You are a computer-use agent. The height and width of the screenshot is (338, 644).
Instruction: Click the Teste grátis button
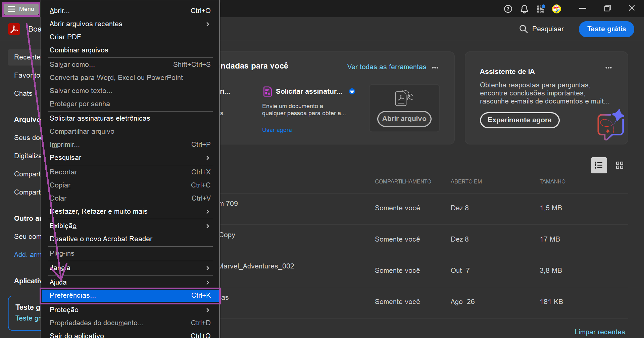606,29
